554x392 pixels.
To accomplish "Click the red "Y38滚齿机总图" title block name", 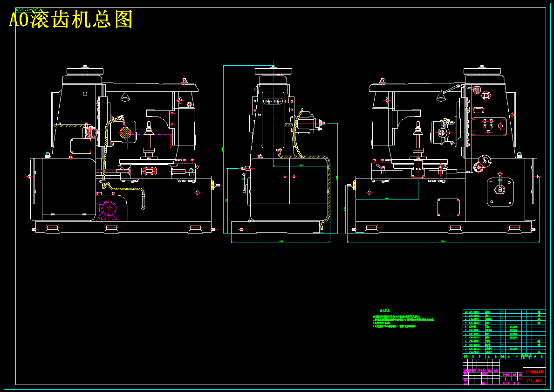I will pos(534,372).
